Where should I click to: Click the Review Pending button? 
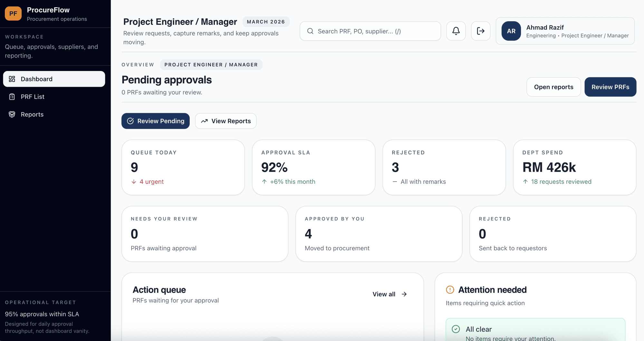coord(156,121)
